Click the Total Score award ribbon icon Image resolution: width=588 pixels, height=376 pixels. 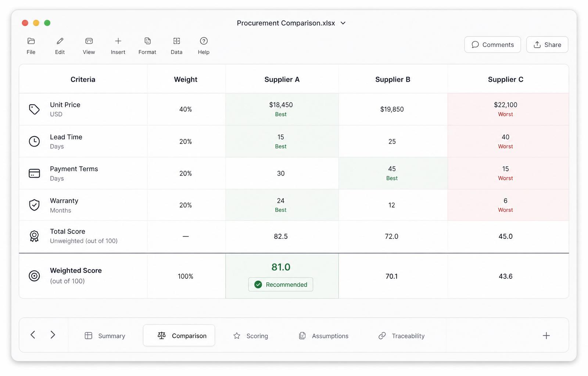(x=34, y=236)
